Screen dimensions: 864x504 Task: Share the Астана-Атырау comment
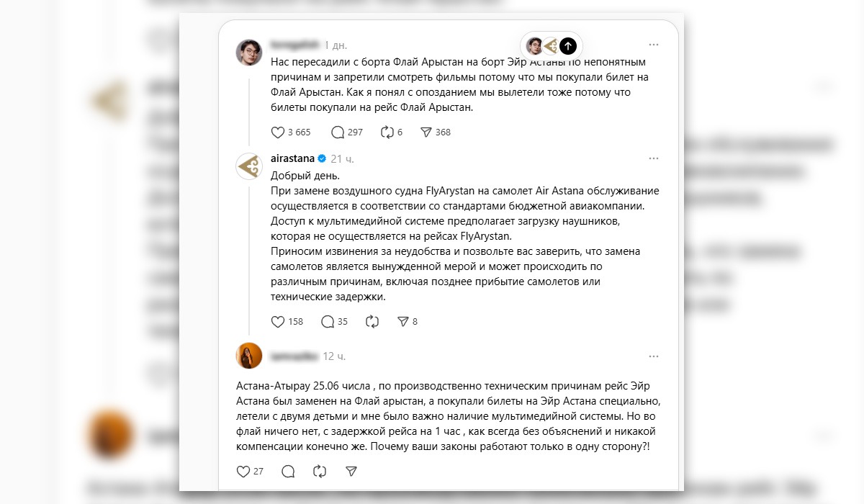click(351, 472)
